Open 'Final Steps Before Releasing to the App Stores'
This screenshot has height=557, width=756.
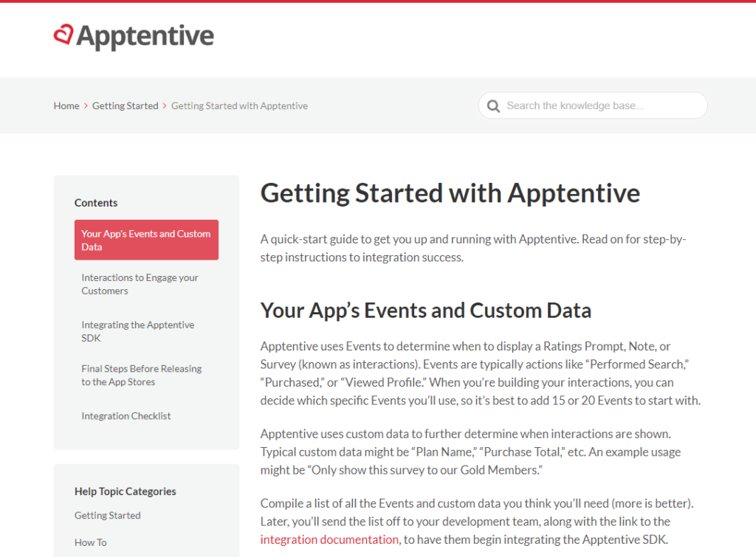141,375
